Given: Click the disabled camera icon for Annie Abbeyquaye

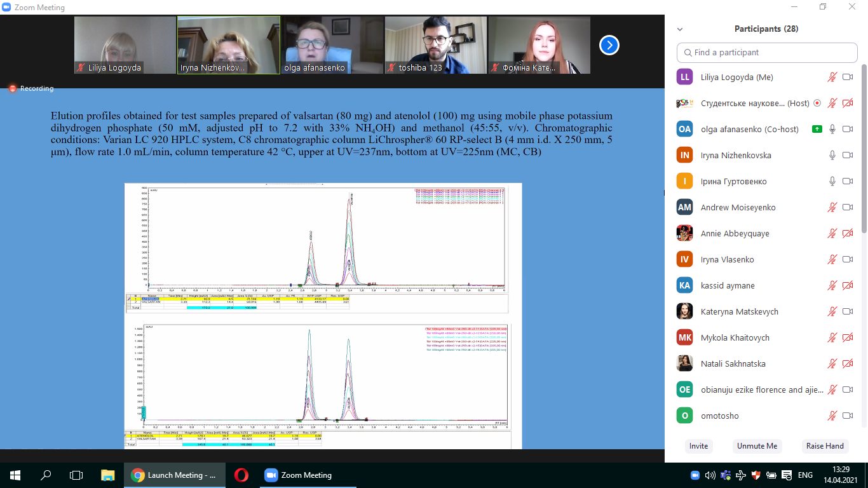Looking at the screenshot, I should pyautogui.click(x=847, y=233).
